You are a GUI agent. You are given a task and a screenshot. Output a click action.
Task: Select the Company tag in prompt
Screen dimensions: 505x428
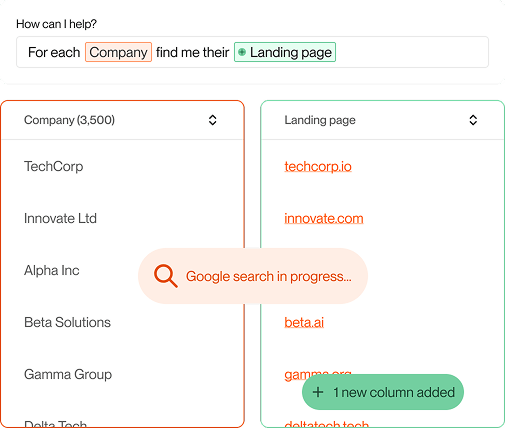[x=118, y=52]
